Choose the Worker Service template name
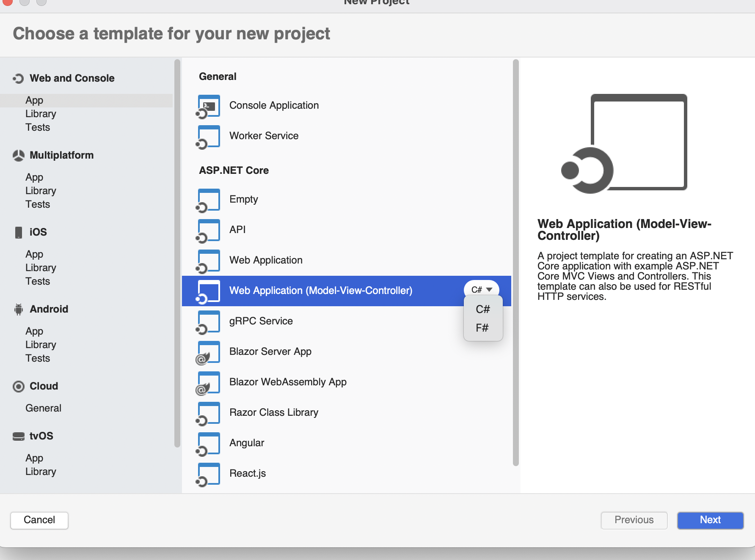This screenshot has width=755, height=560. [x=264, y=136]
